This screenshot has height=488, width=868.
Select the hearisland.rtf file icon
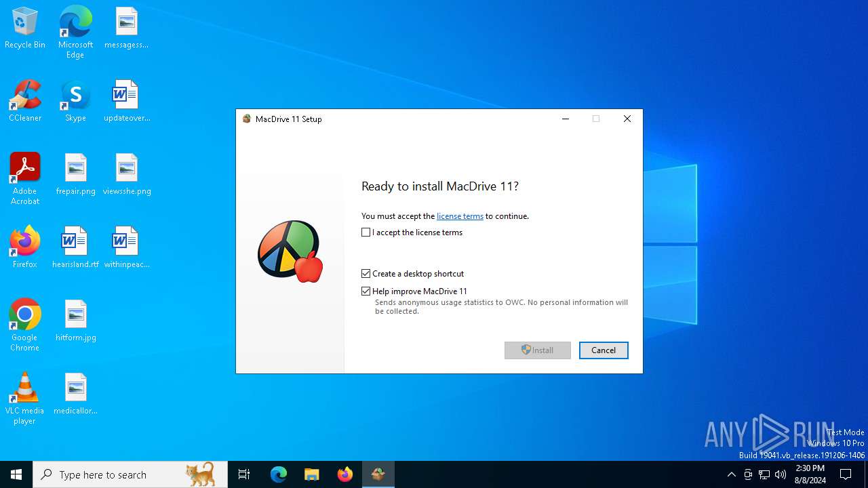pos(75,248)
